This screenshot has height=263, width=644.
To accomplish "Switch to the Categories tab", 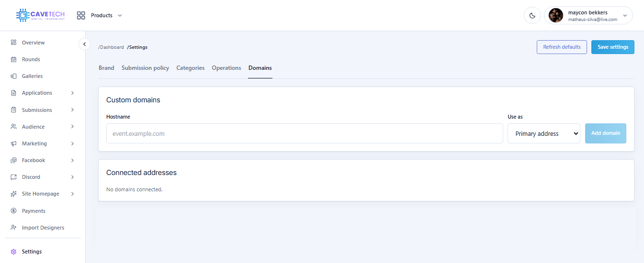I will [191, 68].
